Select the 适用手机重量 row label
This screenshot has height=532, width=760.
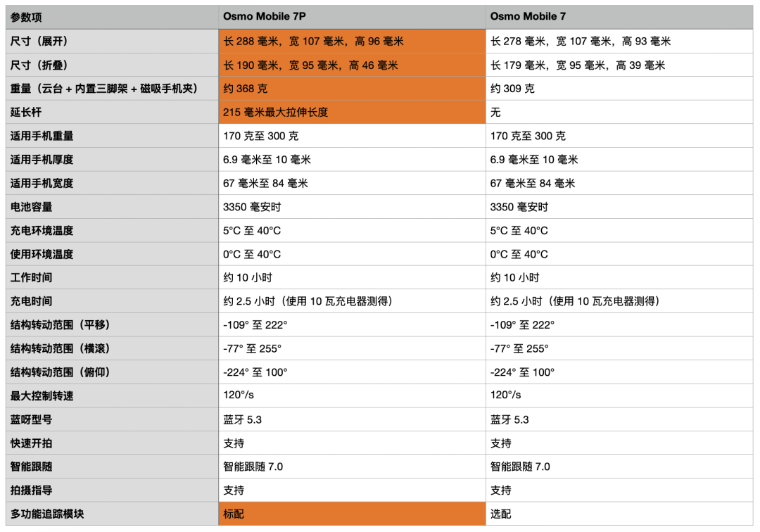[x=112, y=136]
